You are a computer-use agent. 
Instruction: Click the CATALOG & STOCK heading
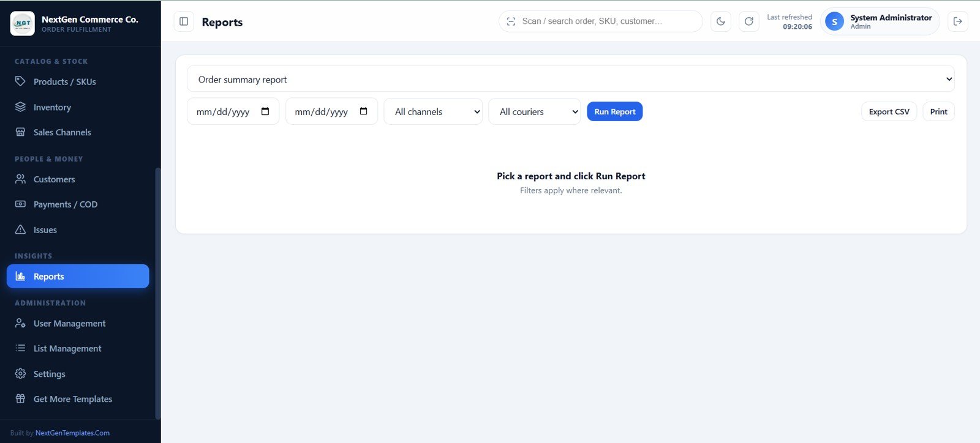tap(51, 61)
